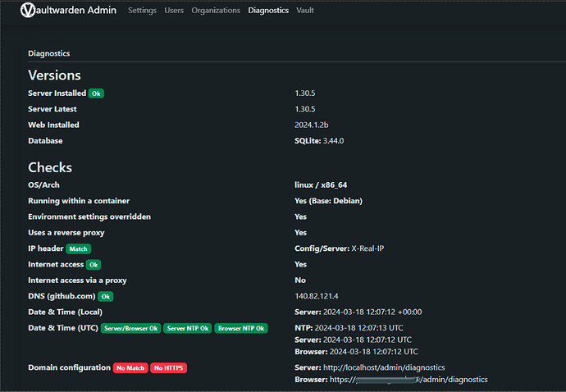Screen dimensions: 566x392
Task: Open the Organizations section
Action: click(216, 11)
